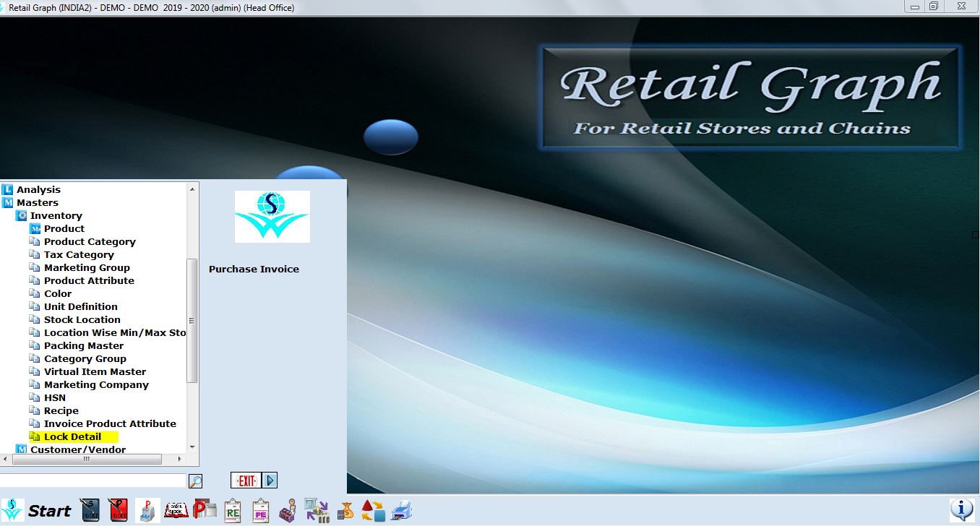Open the PE clipboard icon
Screen dimensions: 980x526
click(260, 510)
